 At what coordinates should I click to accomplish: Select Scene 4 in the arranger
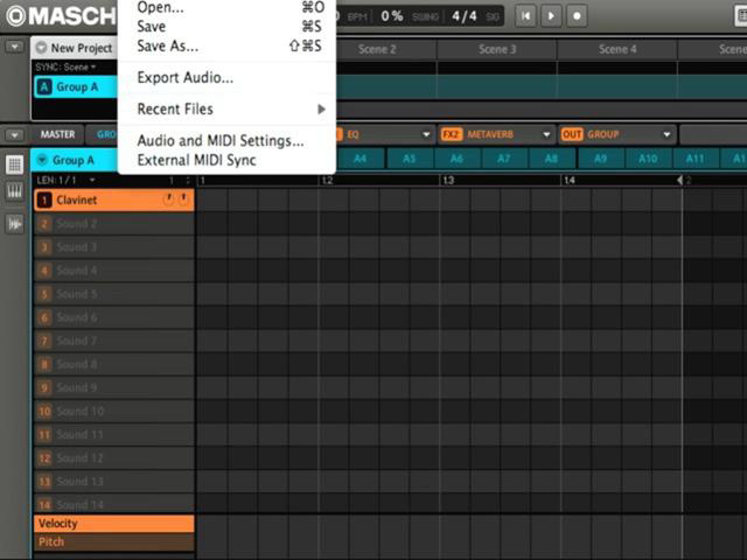coord(617,49)
